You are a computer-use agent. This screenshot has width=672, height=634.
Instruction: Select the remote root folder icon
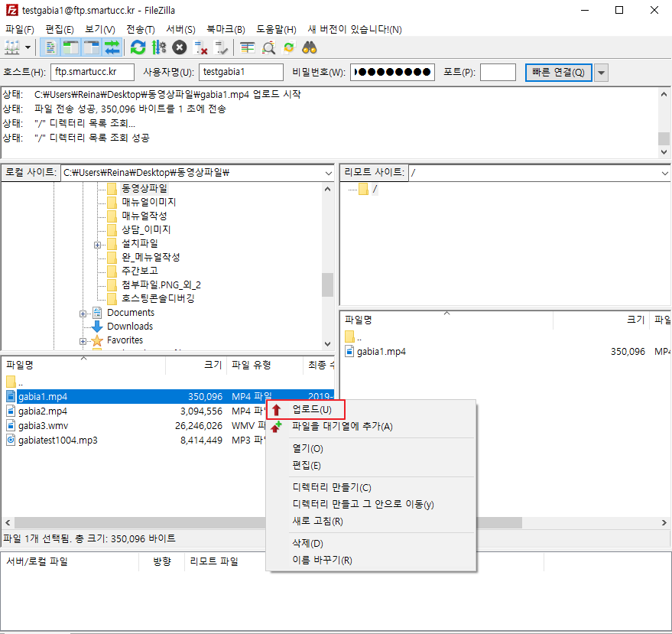pyautogui.click(x=363, y=189)
